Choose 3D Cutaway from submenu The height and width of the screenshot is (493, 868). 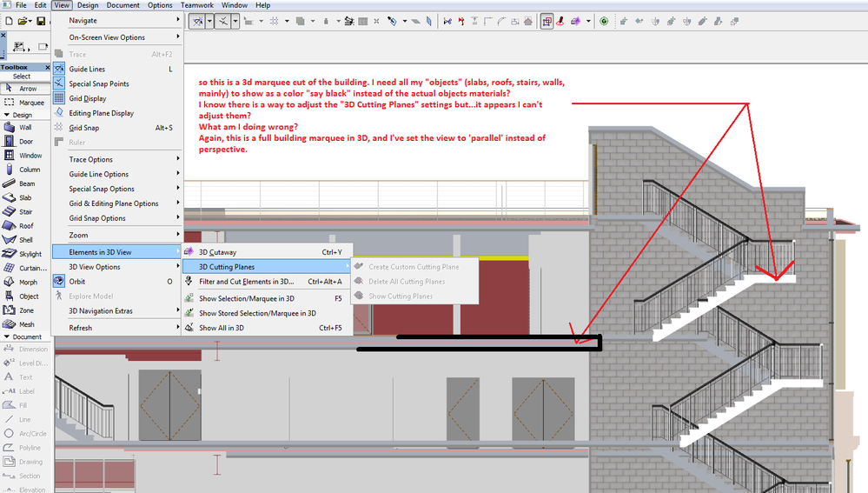[x=268, y=252]
